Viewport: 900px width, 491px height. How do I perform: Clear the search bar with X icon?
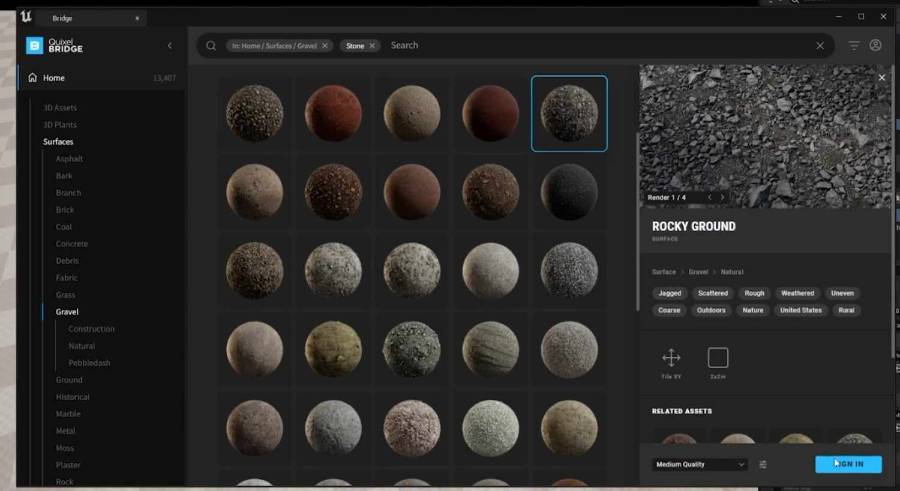pyautogui.click(x=820, y=45)
